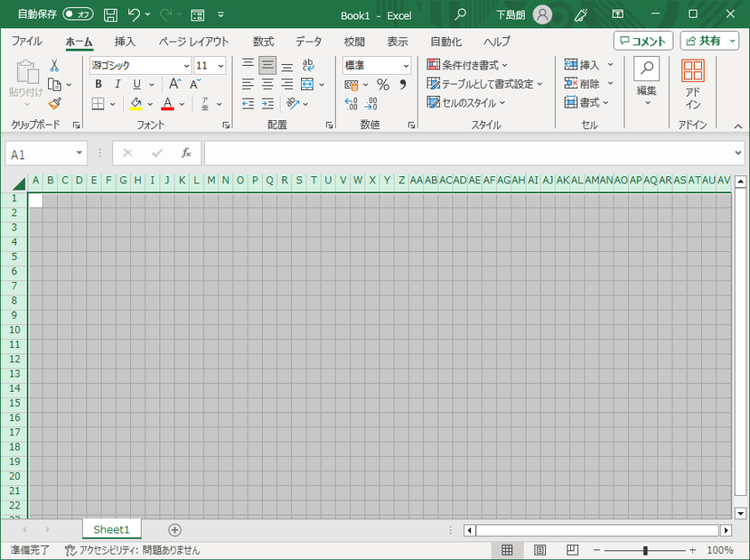Click the Name Box showing A1
The height and width of the screenshot is (560, 750).
[x=38, y=154]
